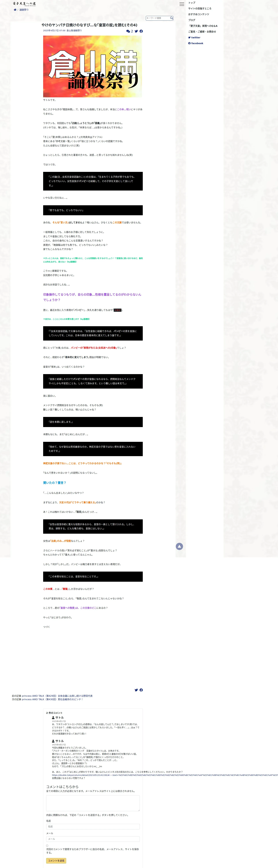Click the purple この本…呪い text

click(124, 109)
